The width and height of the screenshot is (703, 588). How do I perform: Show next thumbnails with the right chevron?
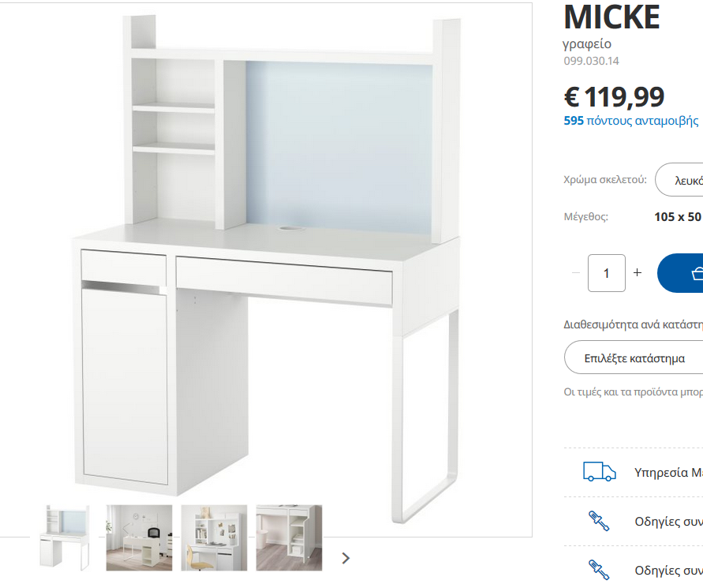[346, 558]
